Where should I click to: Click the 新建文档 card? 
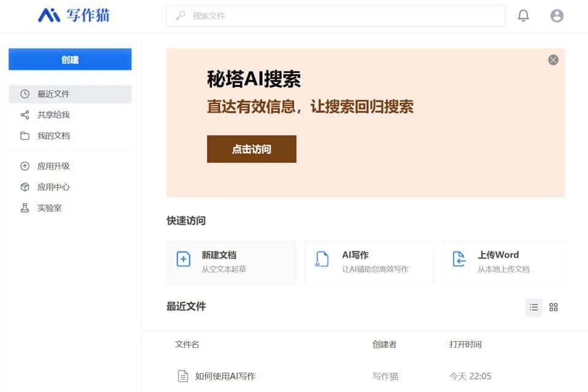pyautogui.click(x=232, y=263)
